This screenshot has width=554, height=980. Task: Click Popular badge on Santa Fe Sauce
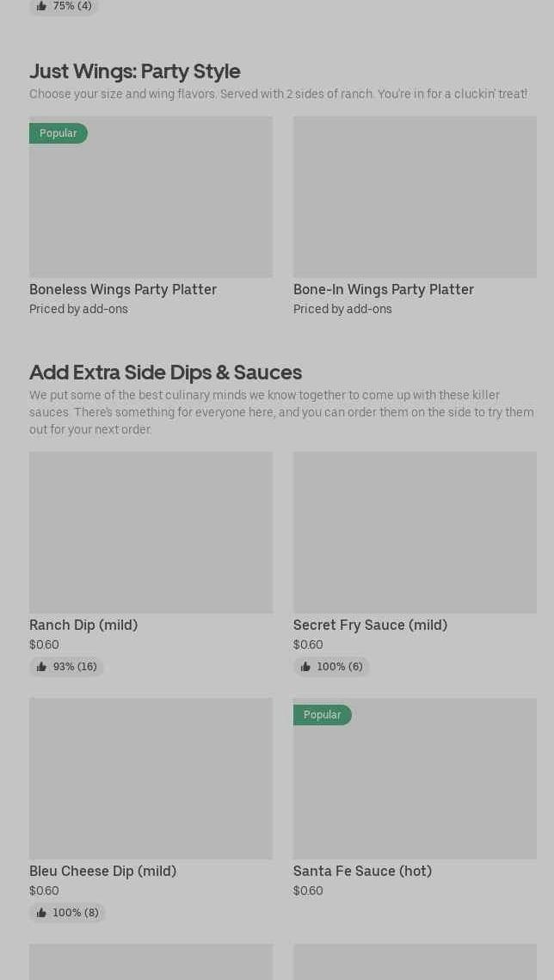click(x=323, y=715)
